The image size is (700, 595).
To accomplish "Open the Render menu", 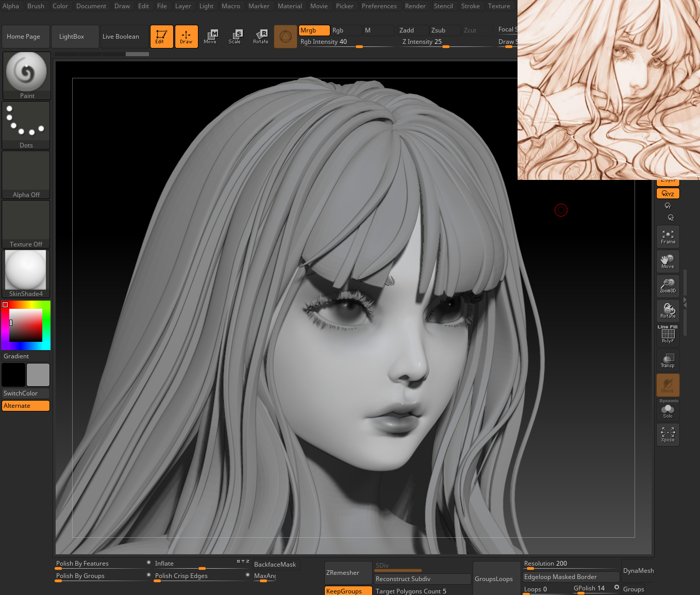I will coord(415,6).
